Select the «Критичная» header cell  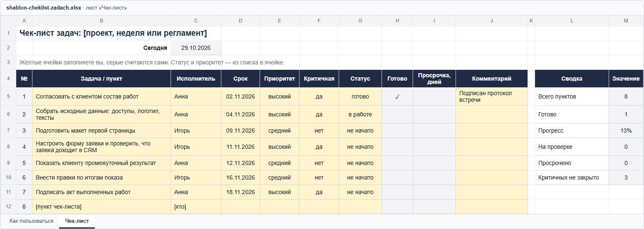coord(319,79)
